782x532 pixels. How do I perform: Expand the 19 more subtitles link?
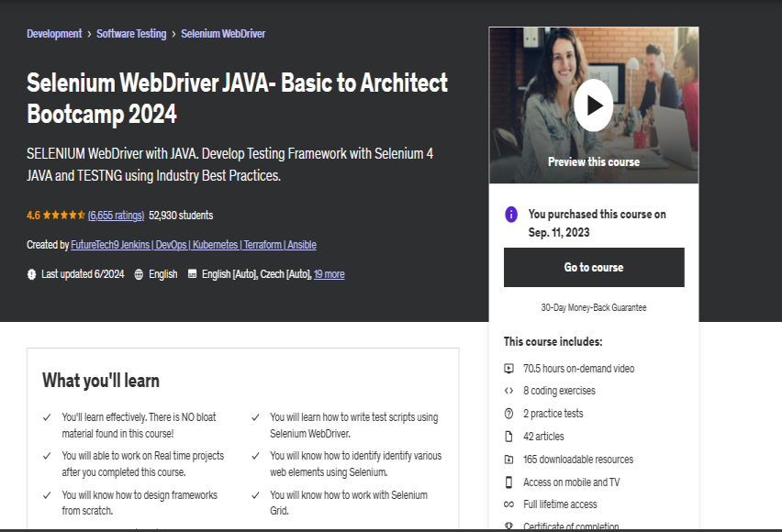329,274
